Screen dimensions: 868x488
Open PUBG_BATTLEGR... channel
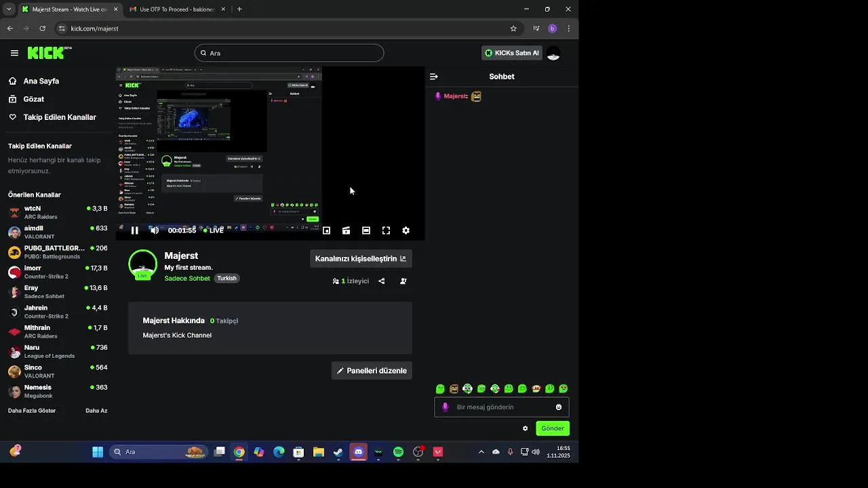click(58, 252)
